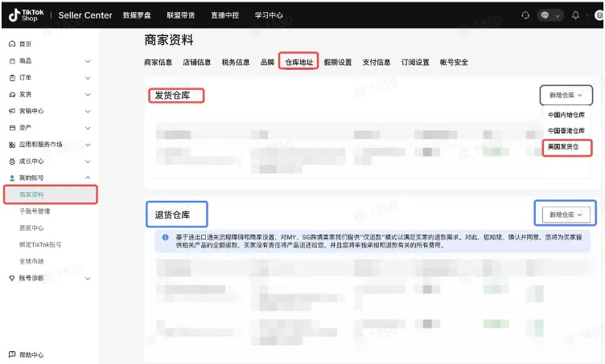The image size is (605, 364).
Task: Expand the 商品 menu chevron
Action: coord(88,61)
